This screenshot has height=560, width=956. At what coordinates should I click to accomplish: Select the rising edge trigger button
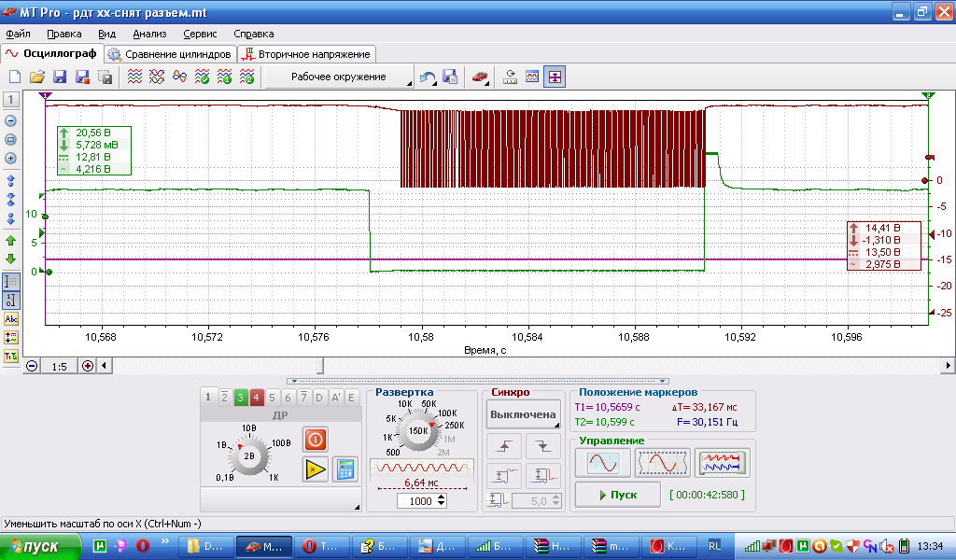504,447
